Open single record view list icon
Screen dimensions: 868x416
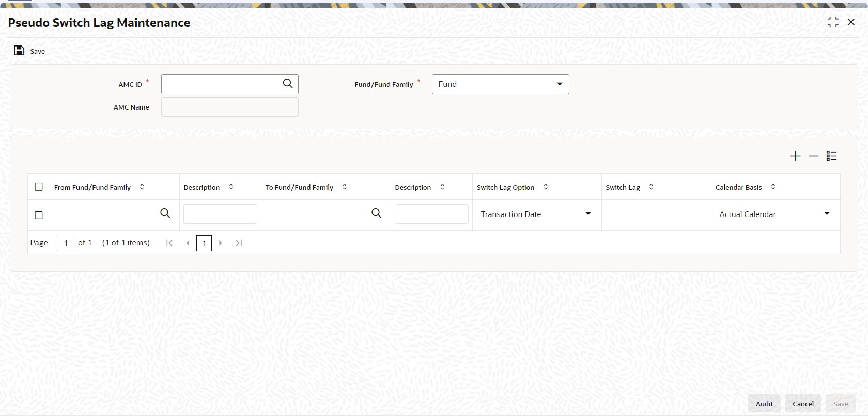pyautogui.click(x=831, y=156)
